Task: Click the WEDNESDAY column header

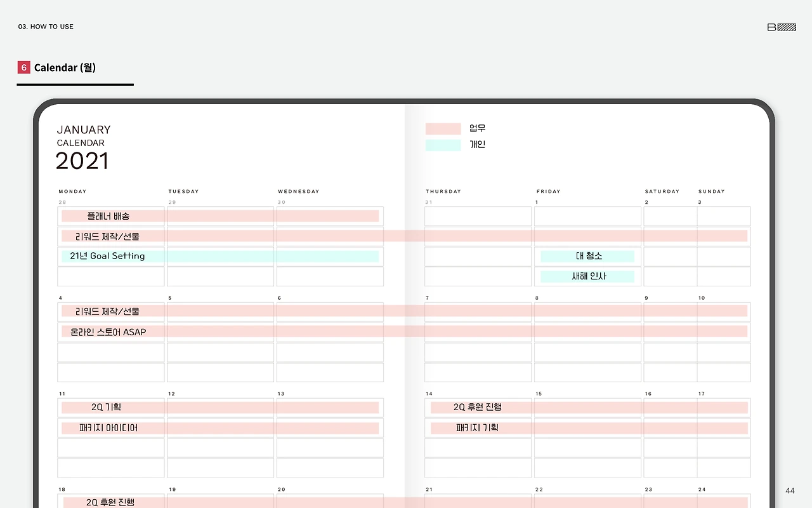Action: click(x=298, y=191)
